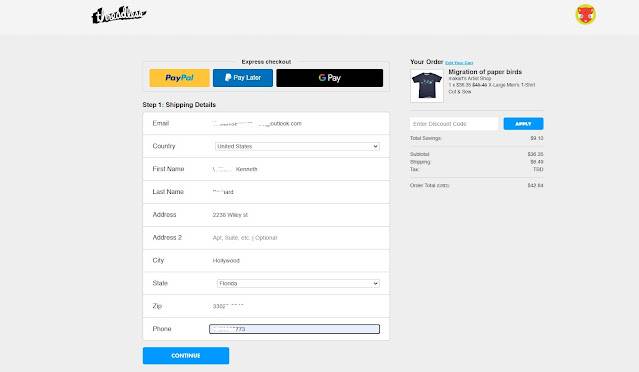Image resolution: width=639 pixels, height=372 pixels.
Task: Open the Edit Your Cart link
Action: (x=459, y=63)
